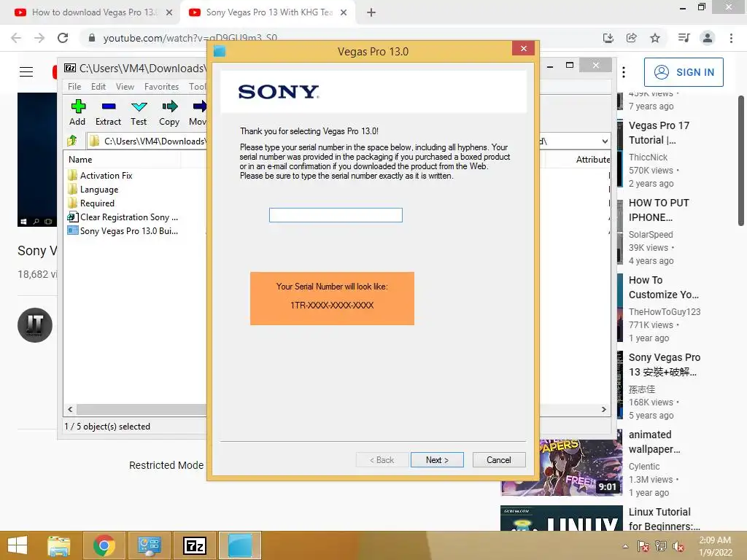747x560 pixels.
Task: Bookmark this page with star icon
Action: click(x=655, y=38)
